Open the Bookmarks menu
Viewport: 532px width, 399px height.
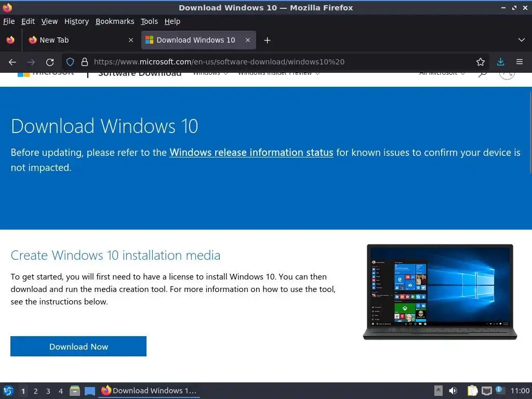click(x=115, y=21)
